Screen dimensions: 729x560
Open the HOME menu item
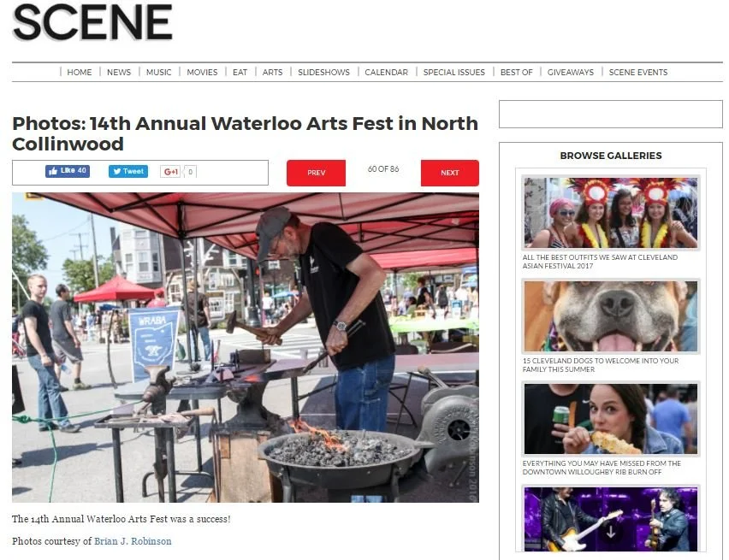tap(80, 72)
